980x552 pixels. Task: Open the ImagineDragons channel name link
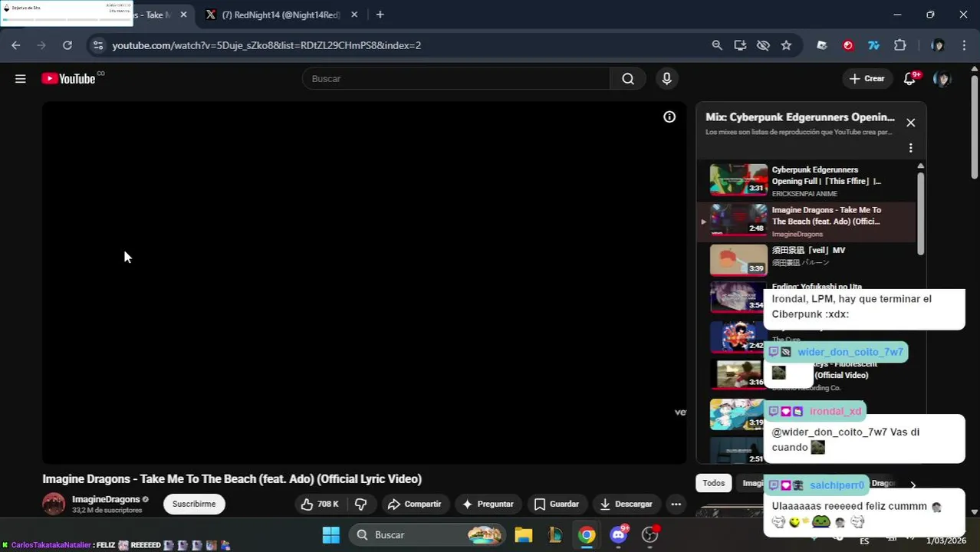pyautogui.click(x=106, y=499)
